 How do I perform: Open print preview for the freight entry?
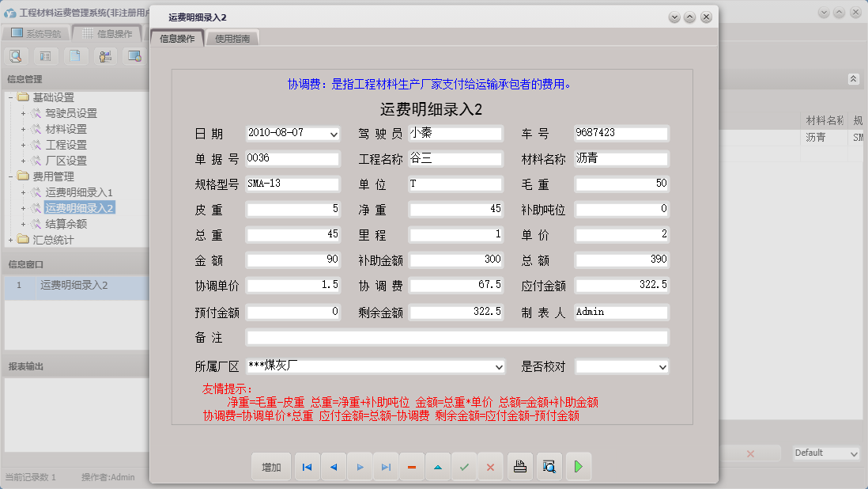coord(548,467)
